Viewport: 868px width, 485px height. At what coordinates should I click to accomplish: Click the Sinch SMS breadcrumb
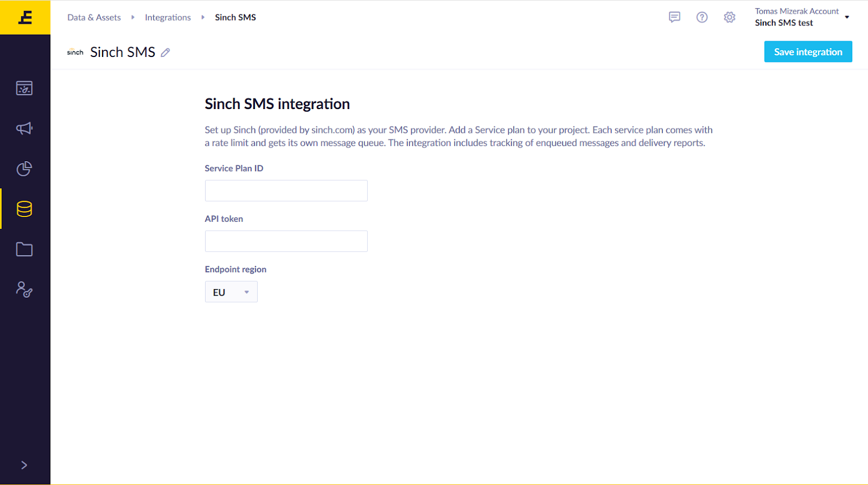pos(235,17)
